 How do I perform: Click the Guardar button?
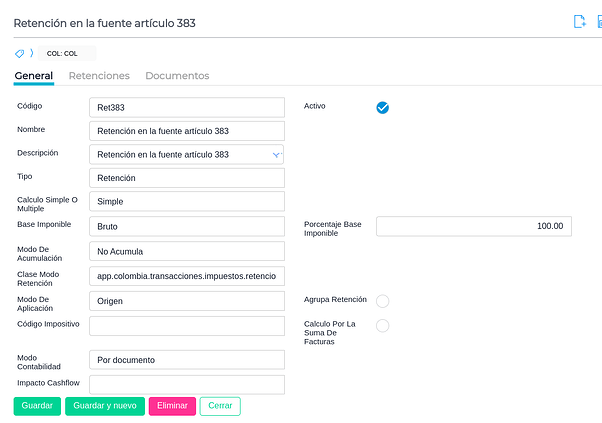(37, 406)
